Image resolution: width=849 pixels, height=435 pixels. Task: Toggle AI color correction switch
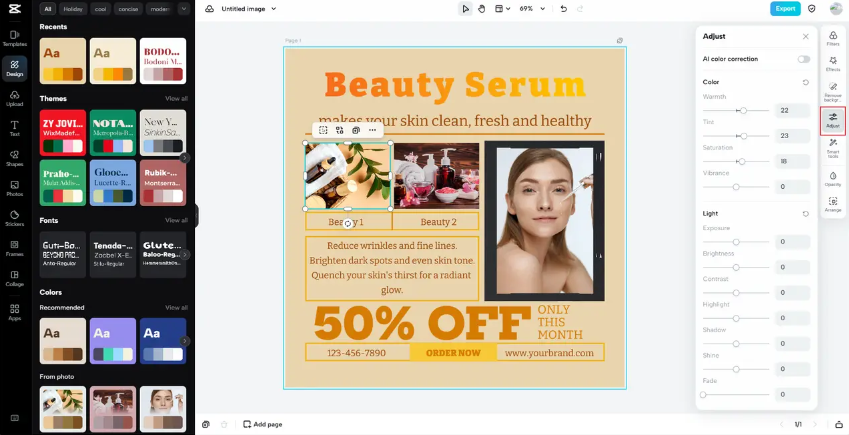[x=804, y=59]
